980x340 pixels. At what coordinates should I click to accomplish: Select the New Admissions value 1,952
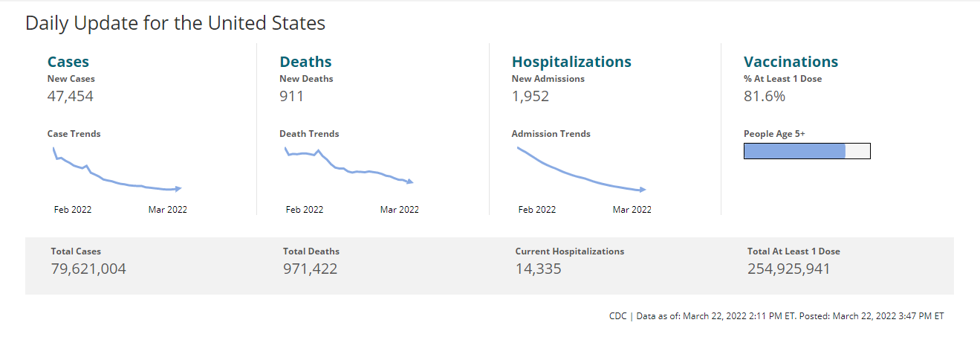(x=530, y=96)
